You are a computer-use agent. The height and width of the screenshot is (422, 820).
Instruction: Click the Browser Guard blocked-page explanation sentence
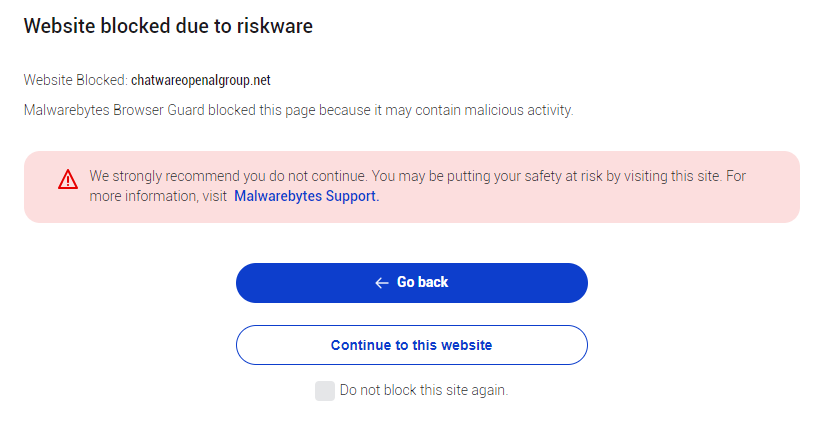click(x=298, y=110)
